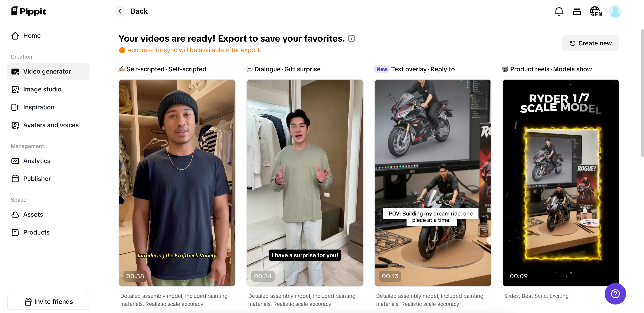The width and height of the screenshot is (644, 313).
Task: Open Image studio from the sidebar icon
Action: pos(15,89)
